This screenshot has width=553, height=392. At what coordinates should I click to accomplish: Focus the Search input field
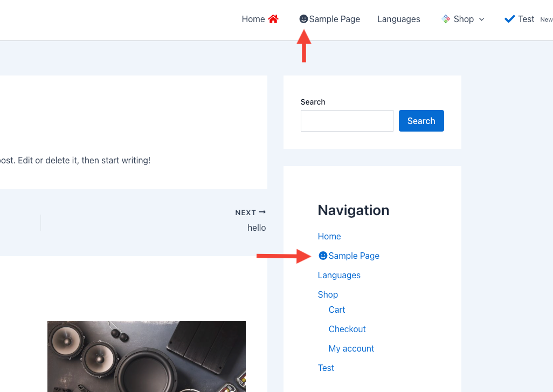click(347, 121)
